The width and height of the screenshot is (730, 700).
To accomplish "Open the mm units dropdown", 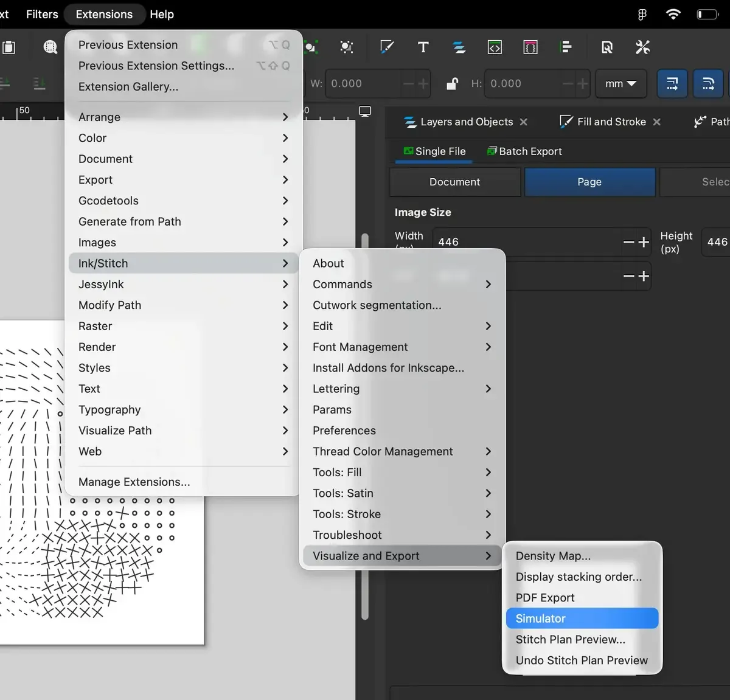I will point(620,83).
